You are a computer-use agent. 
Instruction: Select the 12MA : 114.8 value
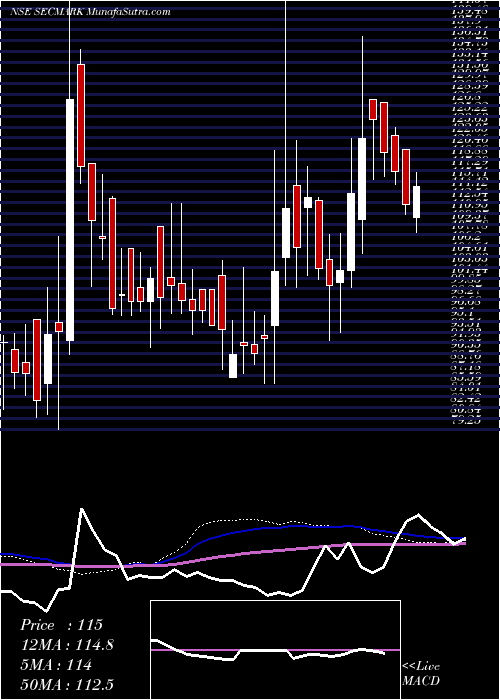point(67,646)
